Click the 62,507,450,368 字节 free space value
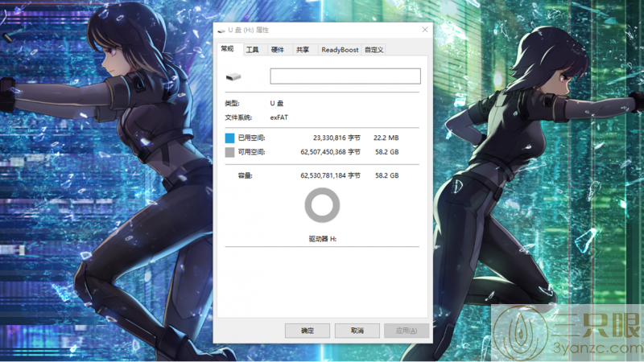644x362 pixels. tap(330, 152)
